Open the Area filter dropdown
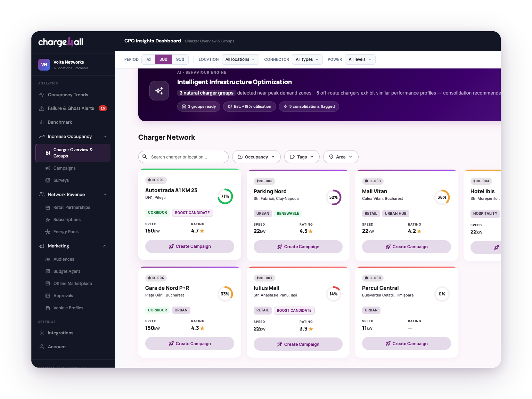The height and width of the screenshot is (399, 532). [x=341, y=157]
